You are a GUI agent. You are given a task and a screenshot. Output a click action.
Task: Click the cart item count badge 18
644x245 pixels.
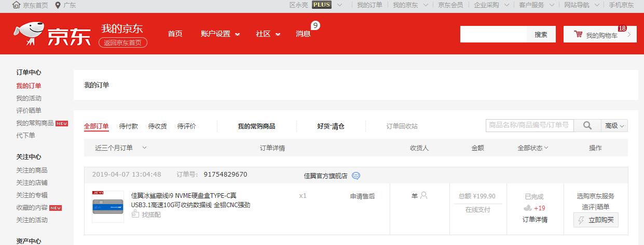pyautogui.click(x=622, y=28)
